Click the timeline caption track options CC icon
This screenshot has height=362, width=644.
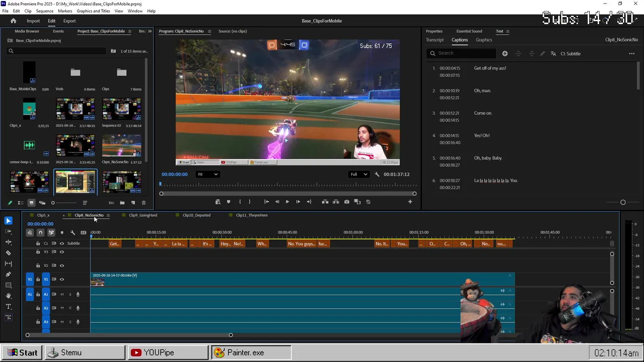tap(84, 232)
